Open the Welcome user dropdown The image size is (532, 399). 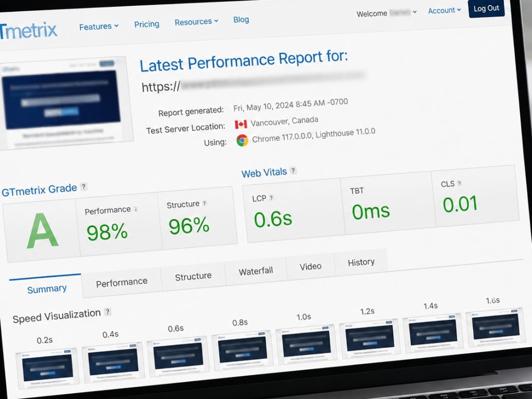(x=386, y=13)
